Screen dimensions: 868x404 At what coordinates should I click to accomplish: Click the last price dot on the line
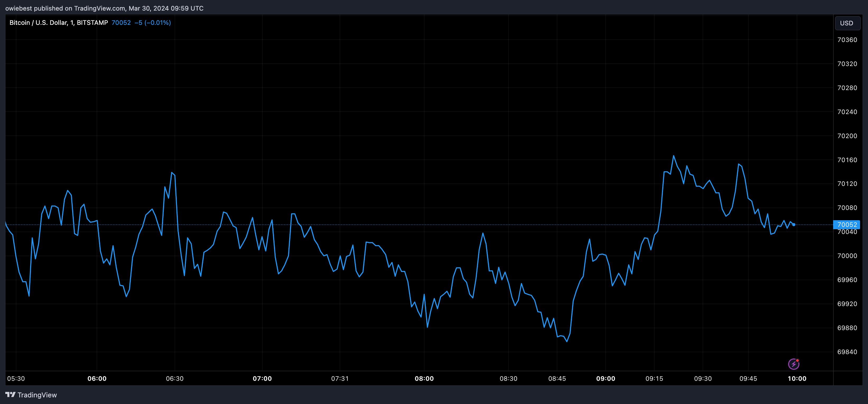coord(794,224)
